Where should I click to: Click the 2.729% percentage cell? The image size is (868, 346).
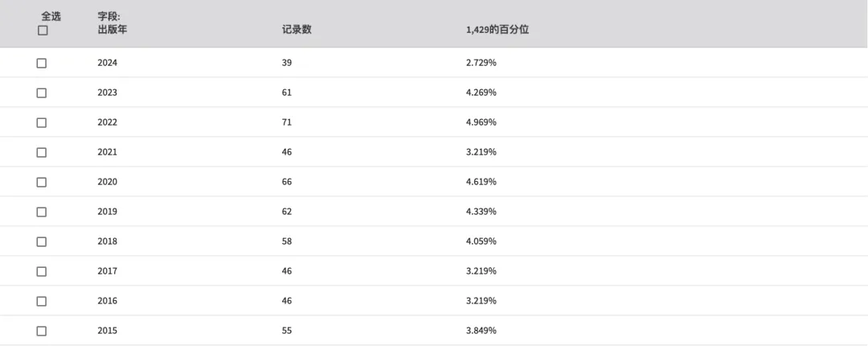[x=481, y=63]
